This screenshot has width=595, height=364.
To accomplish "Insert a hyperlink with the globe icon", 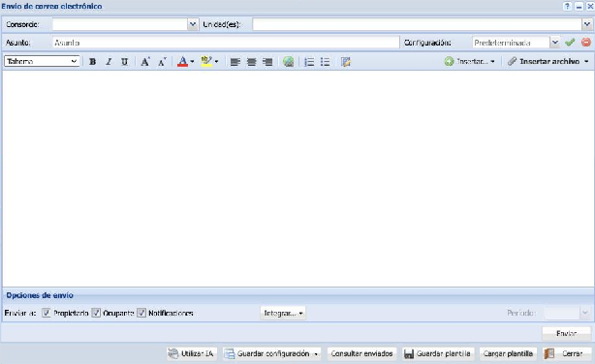I will [288, 61].
